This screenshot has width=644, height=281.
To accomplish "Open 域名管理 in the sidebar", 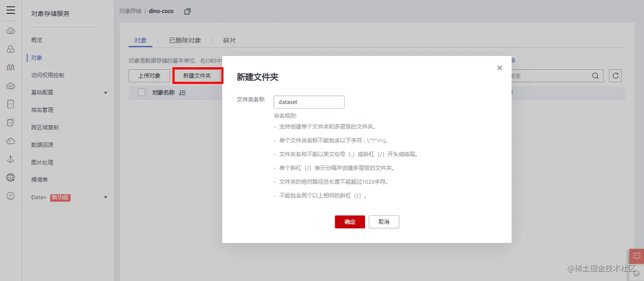I will coord(42,110).
